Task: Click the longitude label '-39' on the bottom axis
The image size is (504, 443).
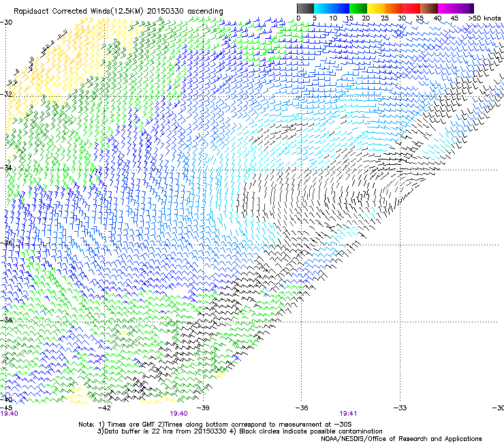Action: (x=203, y=408)
